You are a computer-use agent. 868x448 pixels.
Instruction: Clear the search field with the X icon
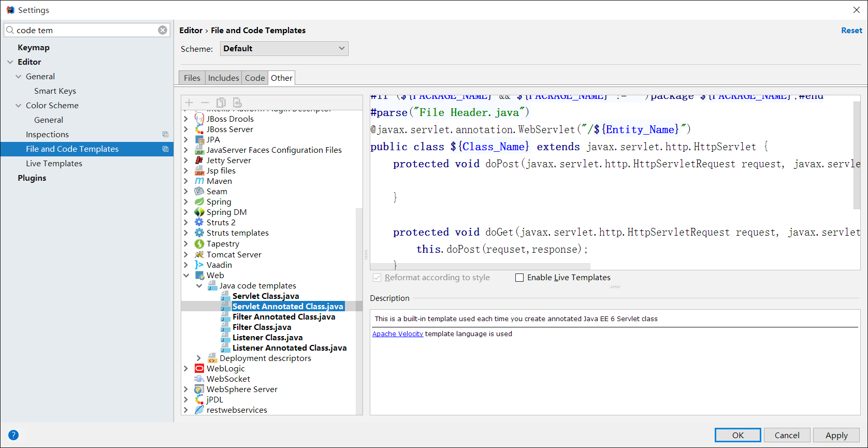163,30
